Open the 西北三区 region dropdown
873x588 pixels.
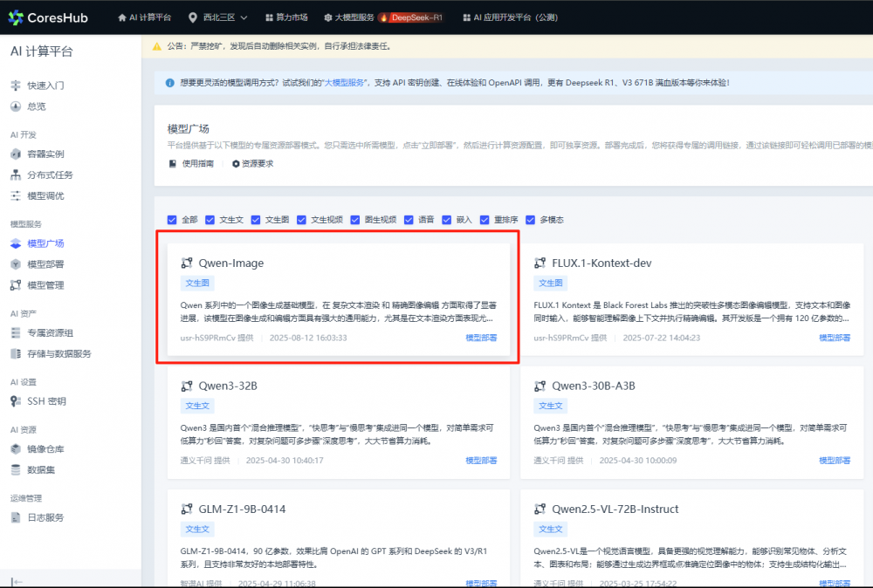click(x=217, y=17)
